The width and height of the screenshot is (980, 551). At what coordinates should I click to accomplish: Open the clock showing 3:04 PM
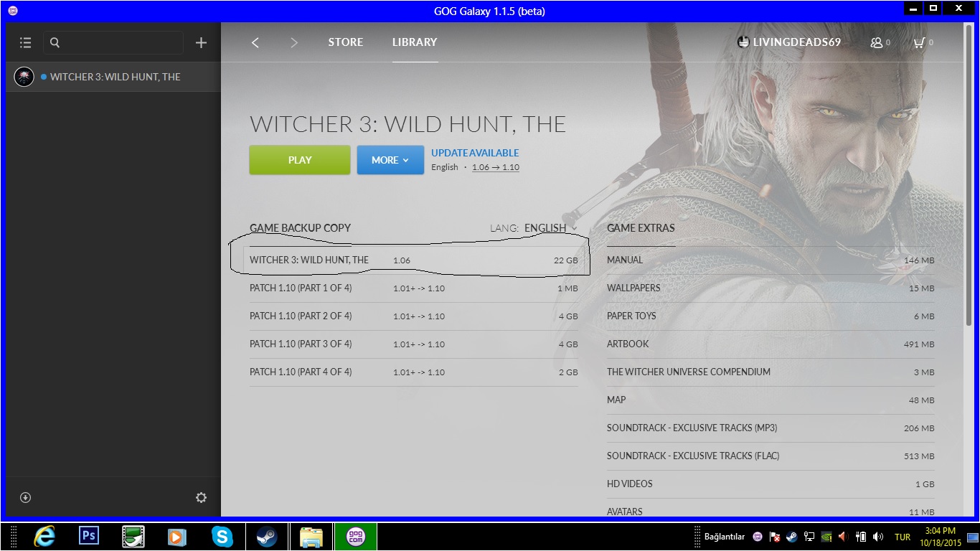point(940,537)
